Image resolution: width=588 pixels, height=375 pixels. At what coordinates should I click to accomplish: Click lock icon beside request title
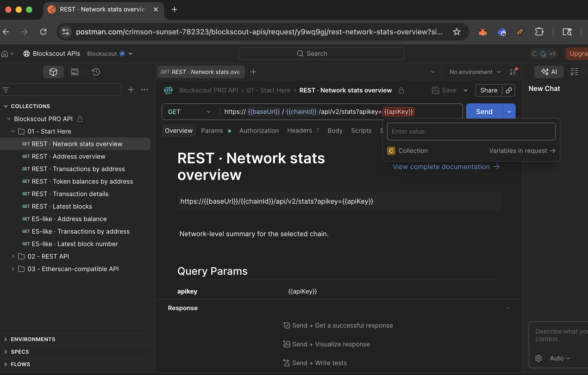(x=401, y=90)
